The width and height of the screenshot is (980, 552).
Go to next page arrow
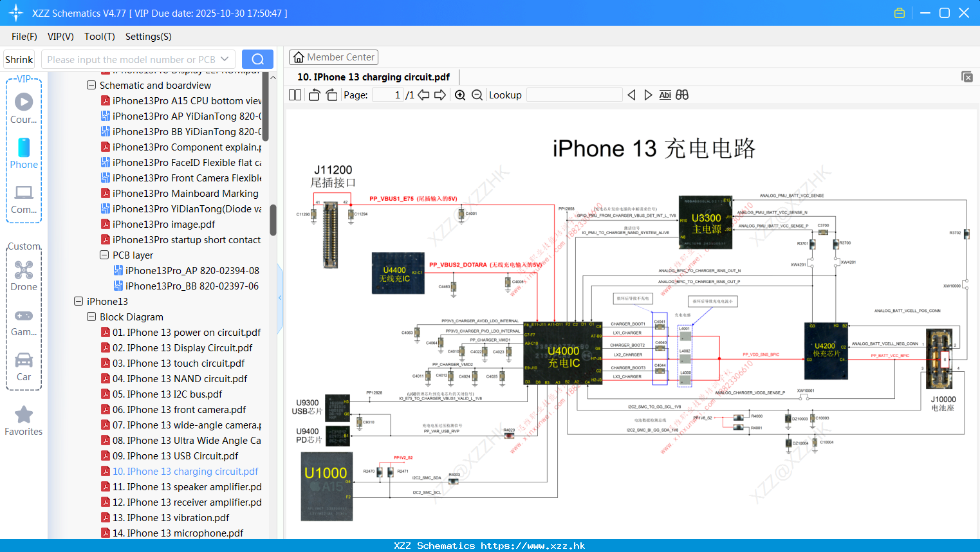pyautogui.click(x=440, y=95)
